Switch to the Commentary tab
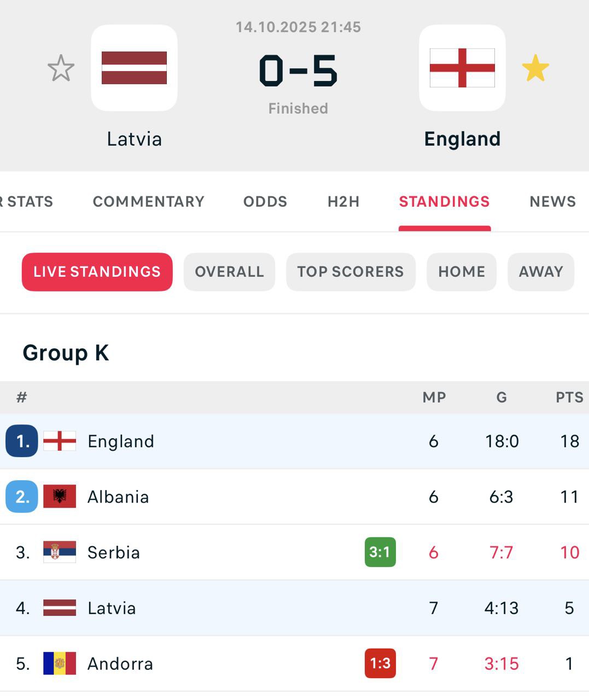 (148, 202)
